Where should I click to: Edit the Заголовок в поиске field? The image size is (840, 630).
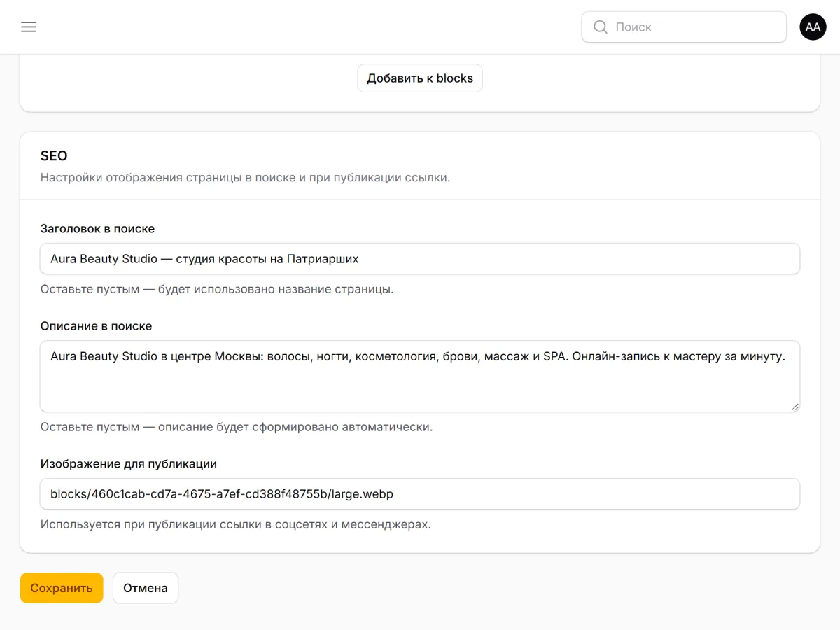(x=420, y=259)
